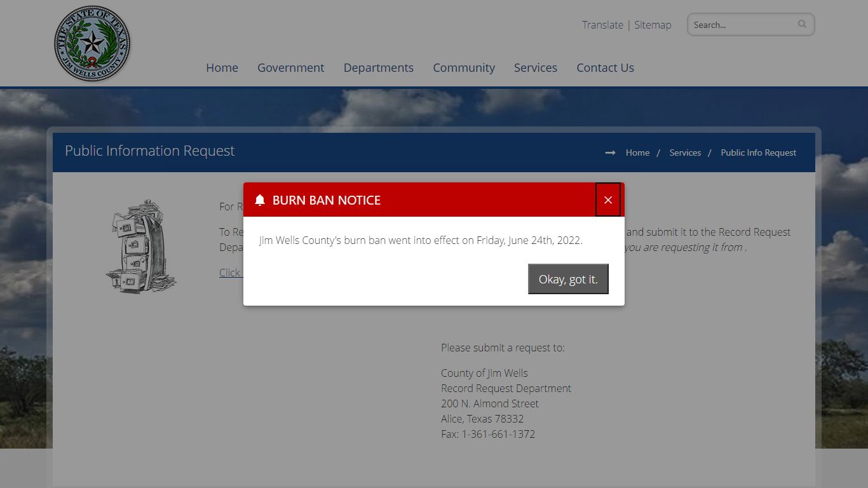Image resolution: width=868 pixels, height=488 pixels.
Task: Click the Okay, got it. button
Action: tap(568, 279)
